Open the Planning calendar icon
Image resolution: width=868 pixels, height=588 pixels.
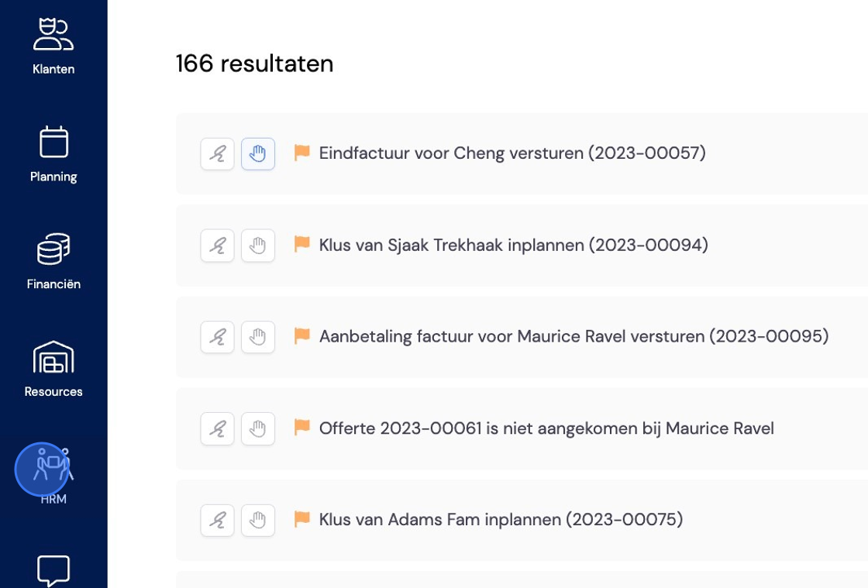[x=53, y=143]
